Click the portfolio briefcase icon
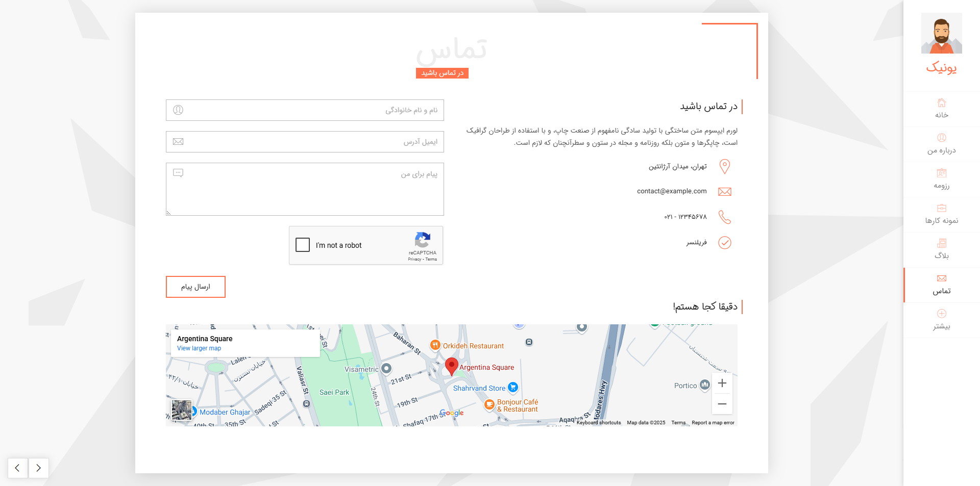The image size is (980, 486). [x=941, y=208]
